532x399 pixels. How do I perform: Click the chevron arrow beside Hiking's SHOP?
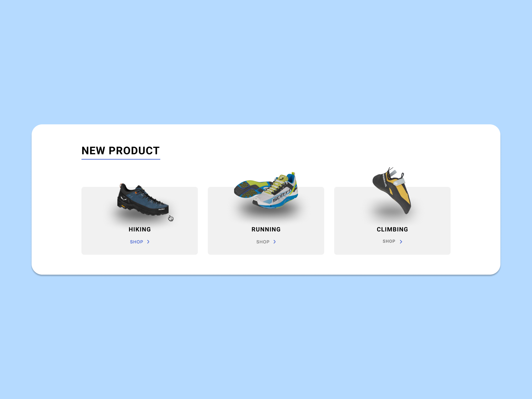148,242
